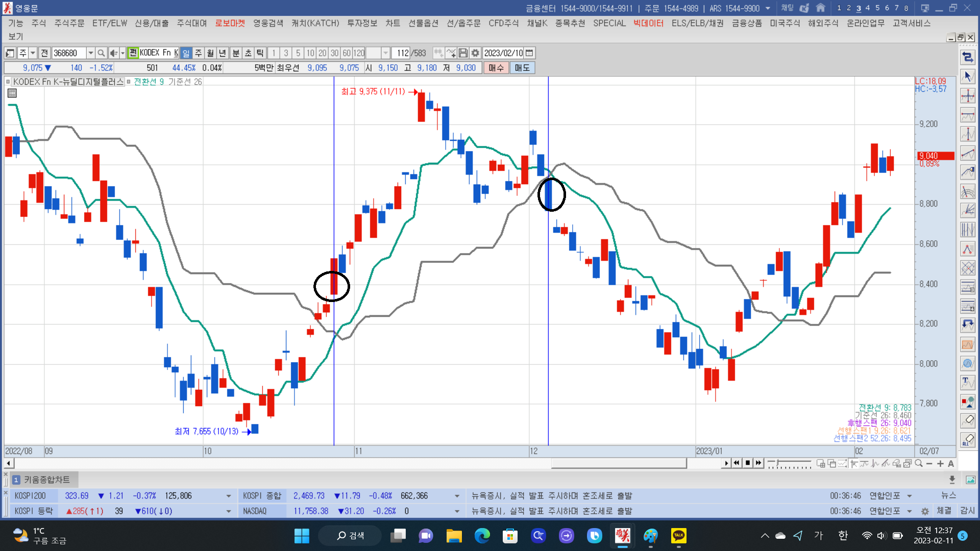Viewport: 980px width, 551px height.
Task: Open the 주식주문 menu
Action: [x=69, y=23]
